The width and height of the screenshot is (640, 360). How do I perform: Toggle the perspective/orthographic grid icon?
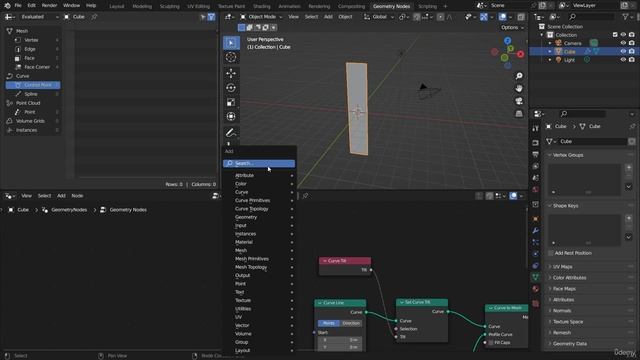pos(519,114)
